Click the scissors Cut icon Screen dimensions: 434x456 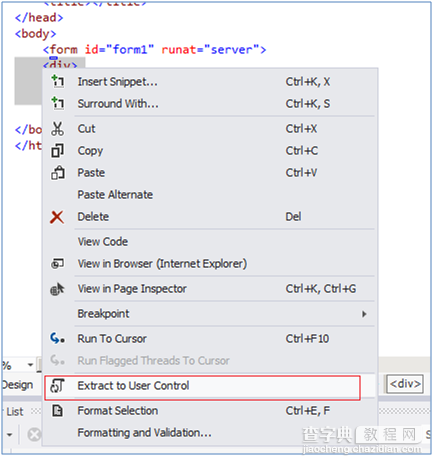[57, 129]
